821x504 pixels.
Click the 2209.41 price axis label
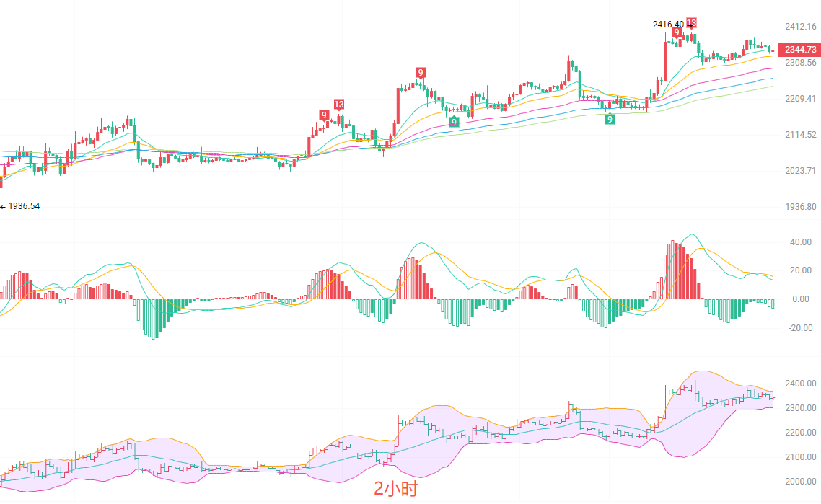click(x=801, y=99)
